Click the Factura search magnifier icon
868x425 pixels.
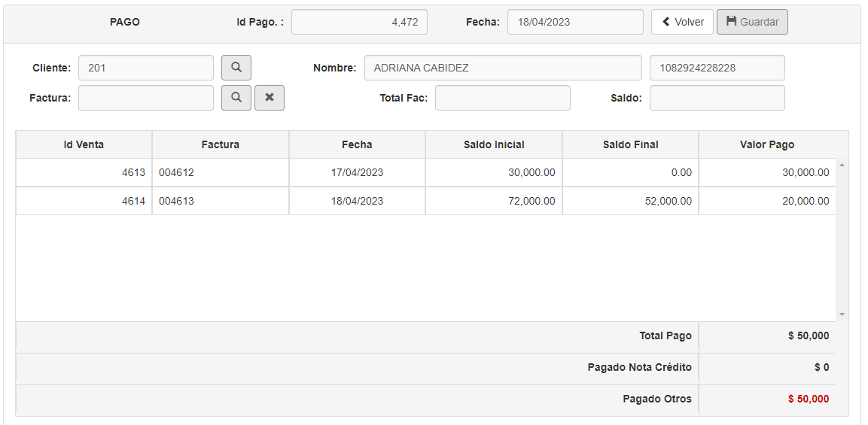click(236, 98)
